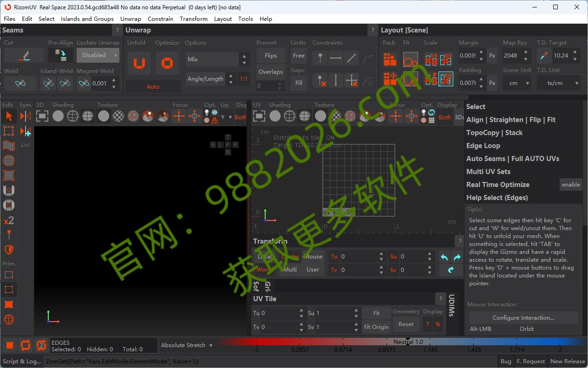Open the Layout menu
The width and height of the screenshot is (588, 368).
tap(223, 19)
